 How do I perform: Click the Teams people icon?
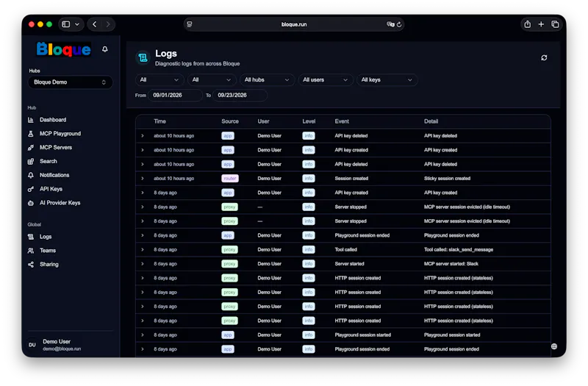(31, 251)
